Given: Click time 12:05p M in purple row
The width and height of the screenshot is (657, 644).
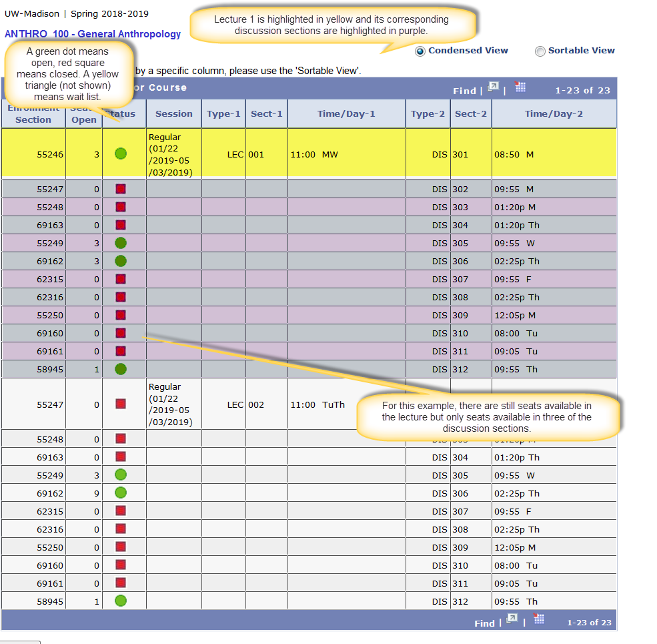Looking at the screenshot, I should coord(515,316).
